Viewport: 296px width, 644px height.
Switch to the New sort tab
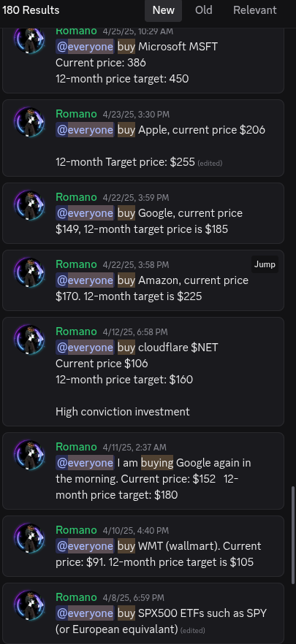(x=163, y=10)
